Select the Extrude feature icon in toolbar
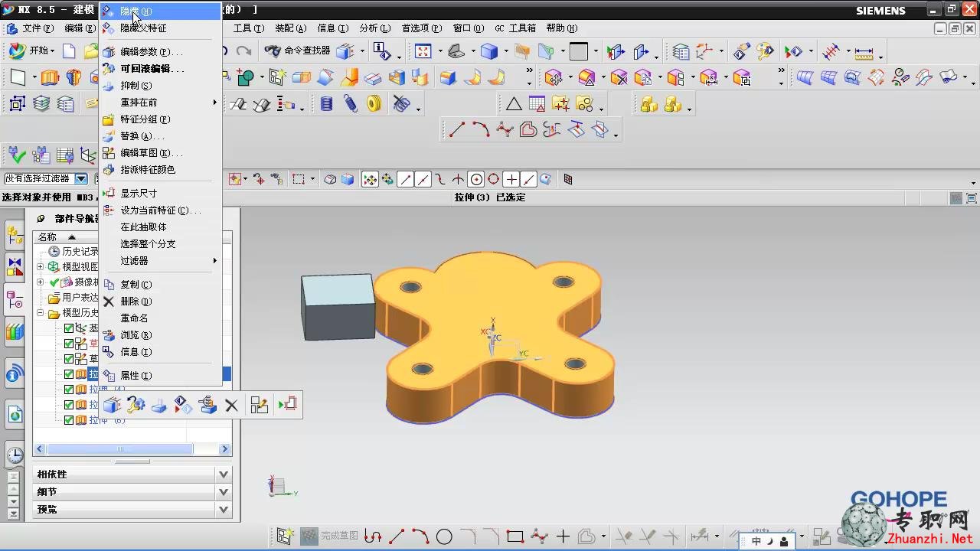 pos(50,77)
